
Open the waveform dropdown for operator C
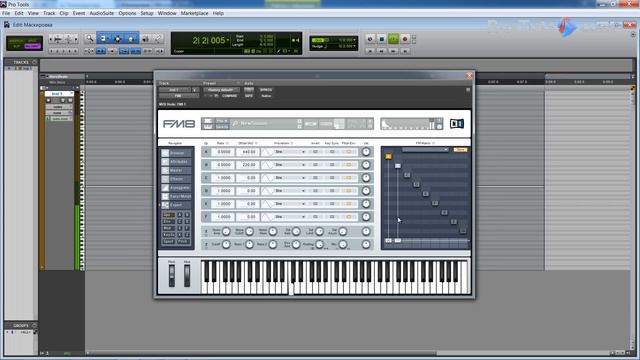tap(290, 178)
